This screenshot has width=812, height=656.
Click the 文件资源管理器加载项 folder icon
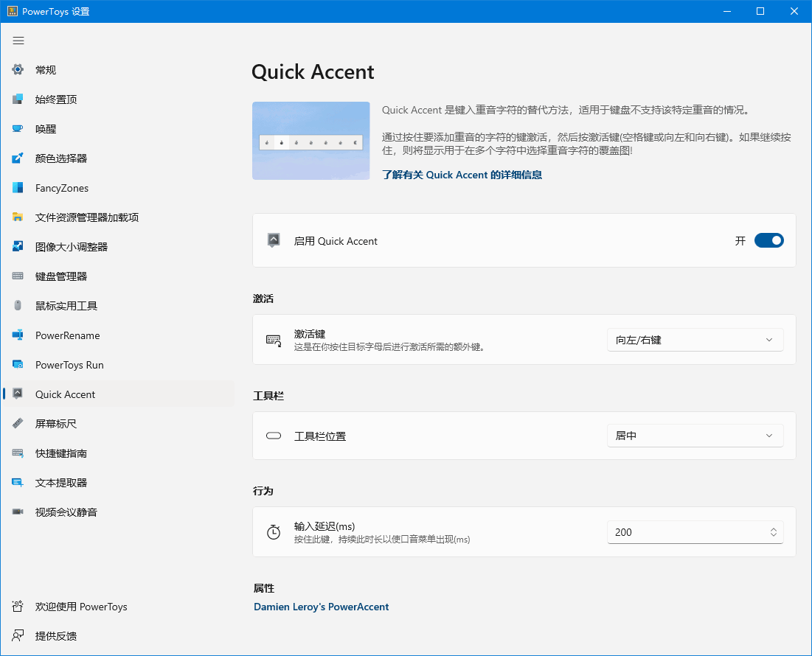pyautogui.click(x=18, y=217)
